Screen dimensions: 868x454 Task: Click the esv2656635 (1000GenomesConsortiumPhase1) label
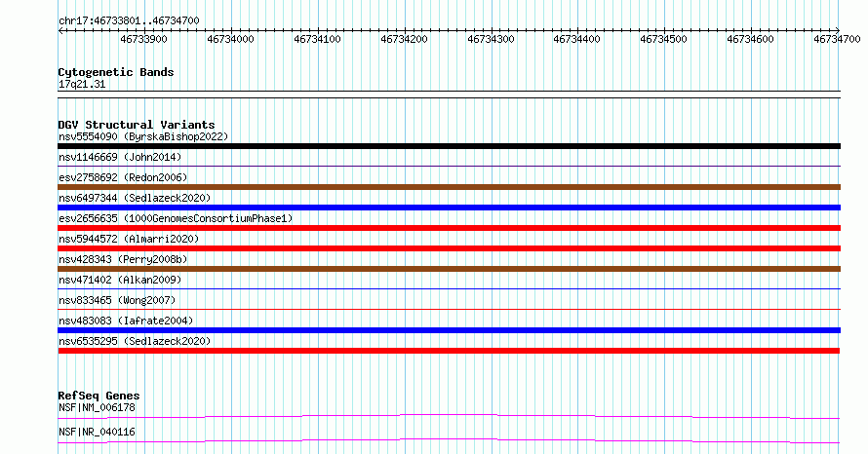176,218
